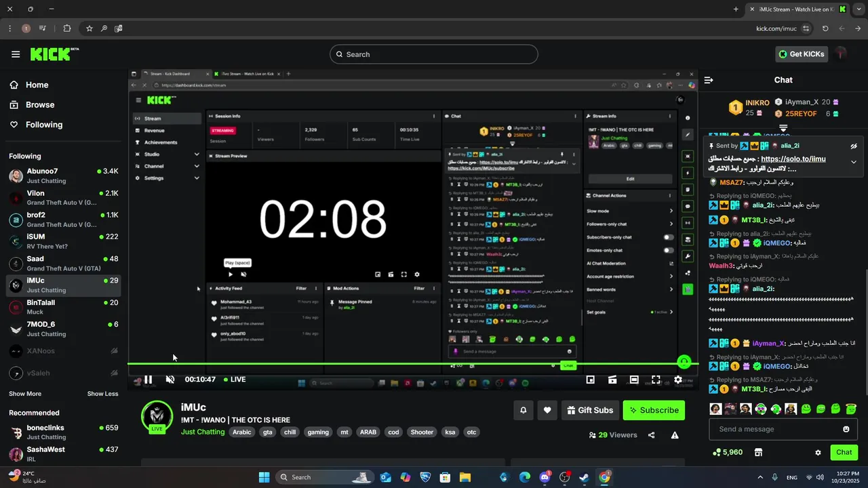868x488 pixels.
Task: Open the hamburger sidebar menu
Action: click(16, 54)
